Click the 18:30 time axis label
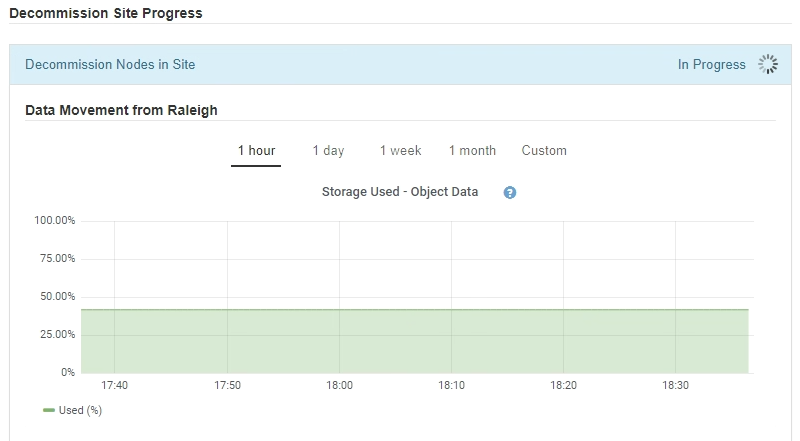The height and width of the screenshot is (441, 800). tap(676, 385)
